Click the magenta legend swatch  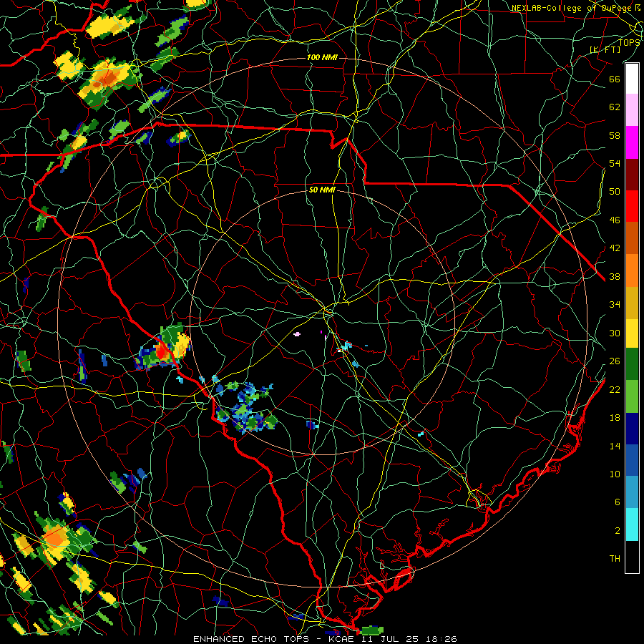(632, 142)
